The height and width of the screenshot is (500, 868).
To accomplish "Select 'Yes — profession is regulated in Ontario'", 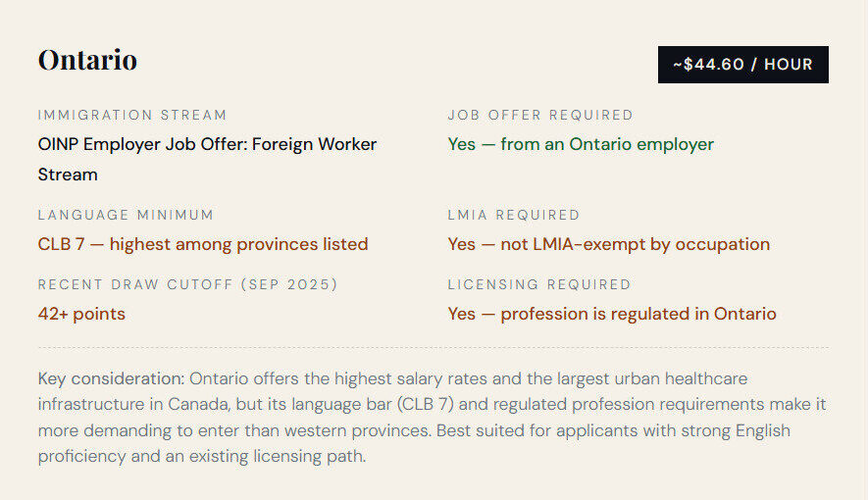I will [612, 314].
